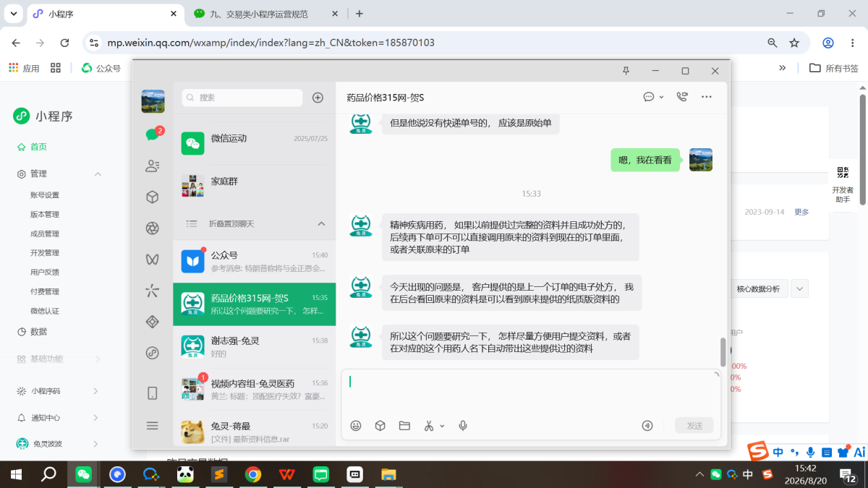The width and height of the screenshot is (868, 488).
Task: Open a new browser tab
Action: coord(359,14)
